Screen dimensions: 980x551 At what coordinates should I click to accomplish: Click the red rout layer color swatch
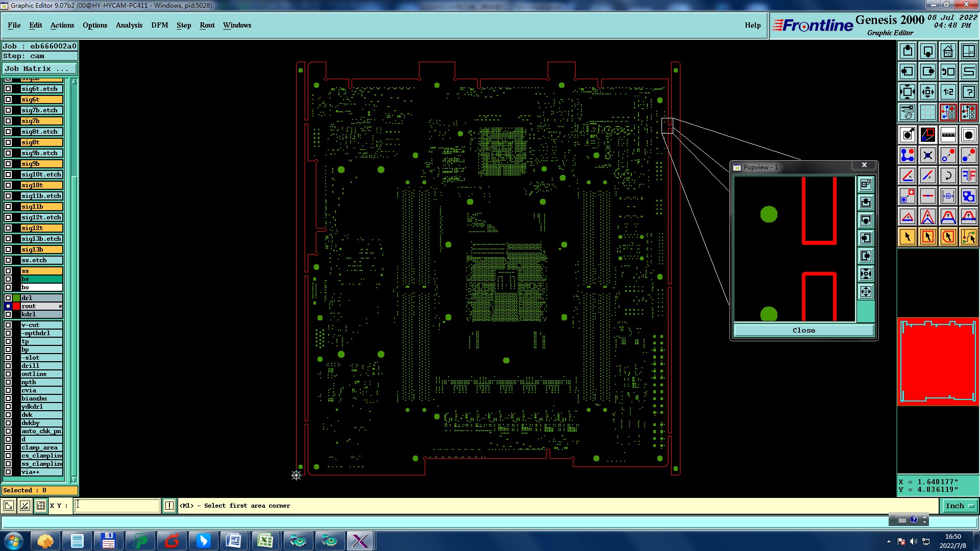16,306
